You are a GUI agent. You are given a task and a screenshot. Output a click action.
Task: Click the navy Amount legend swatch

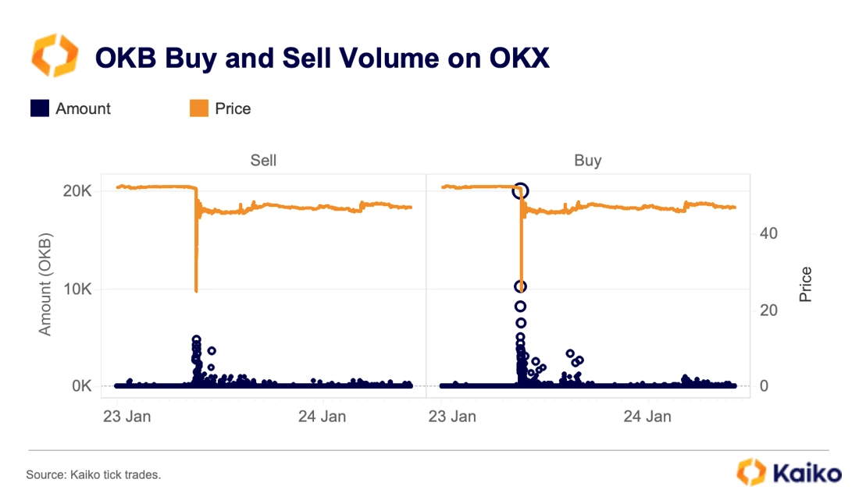[x=40, y=109]
